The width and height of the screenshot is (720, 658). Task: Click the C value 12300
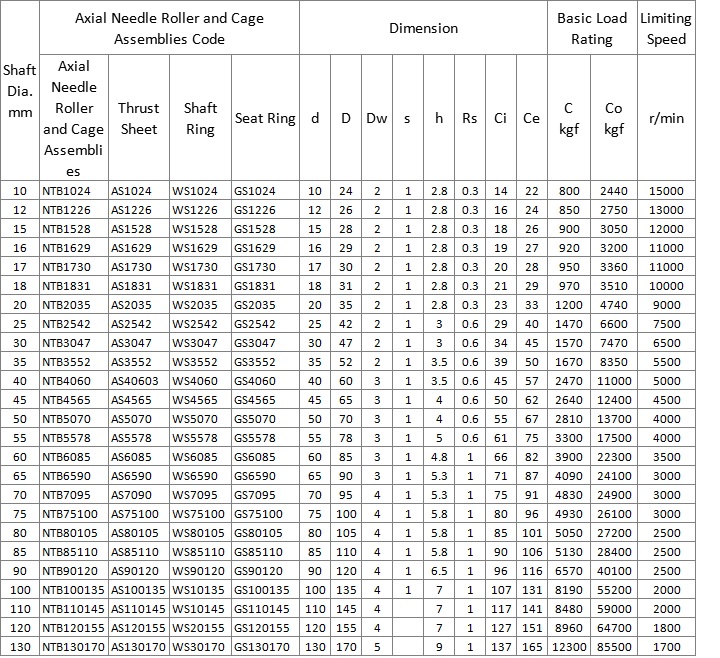point(569,647)
